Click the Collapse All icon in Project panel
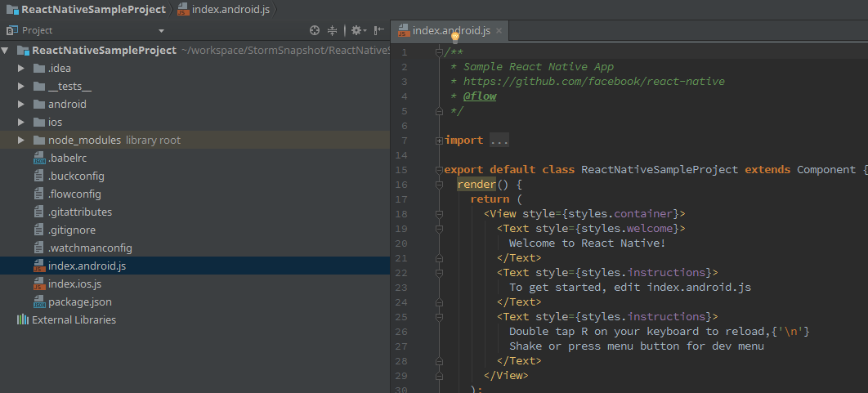 click(x=332, y=30)
